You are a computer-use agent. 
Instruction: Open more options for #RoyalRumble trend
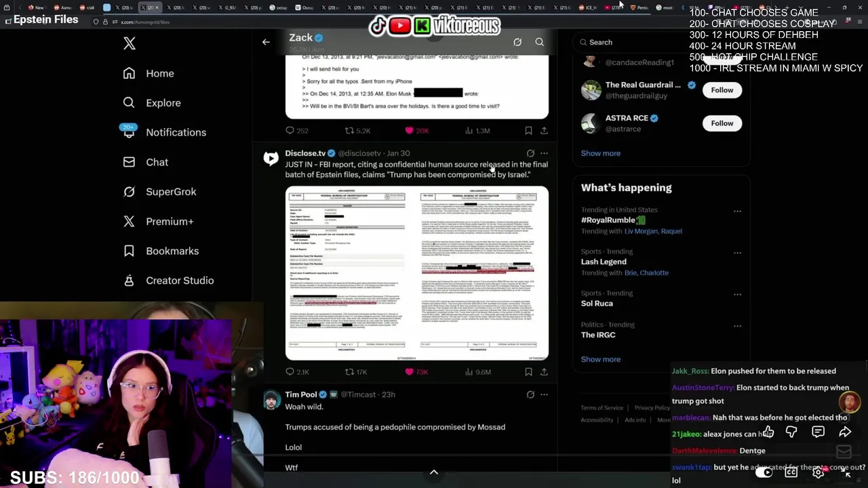737,211
